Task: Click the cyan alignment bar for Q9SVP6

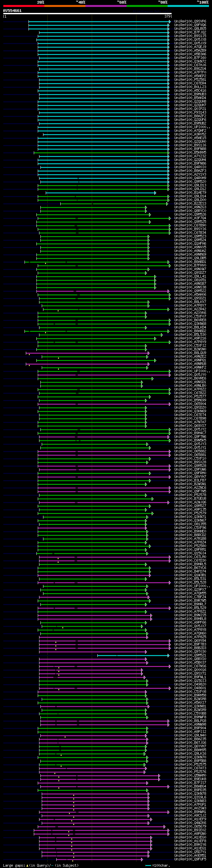Action: (99, 22)
